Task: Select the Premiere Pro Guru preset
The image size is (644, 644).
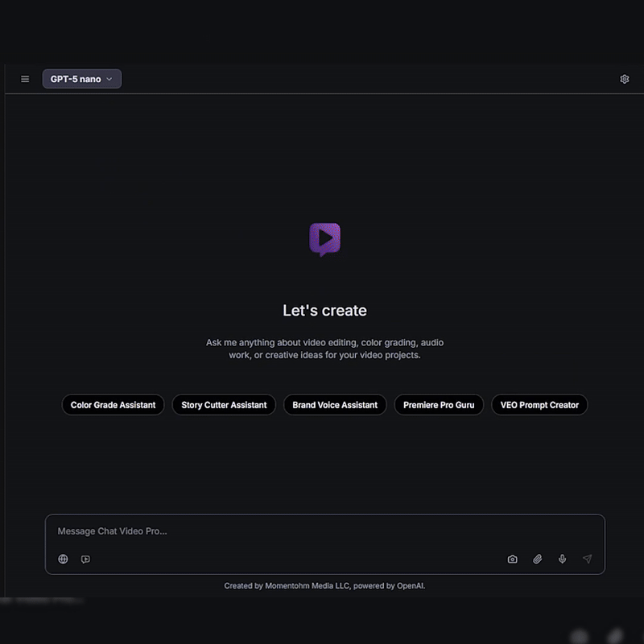Action: 439,405
